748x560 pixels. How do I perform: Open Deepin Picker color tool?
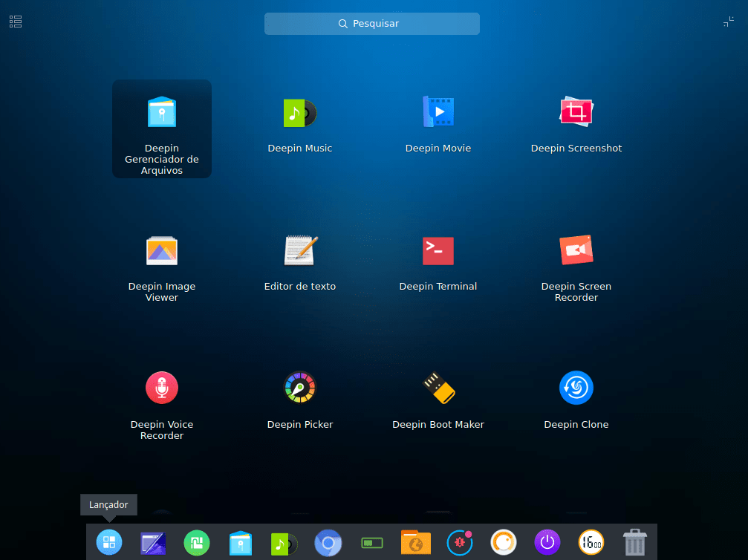point(300,388)
